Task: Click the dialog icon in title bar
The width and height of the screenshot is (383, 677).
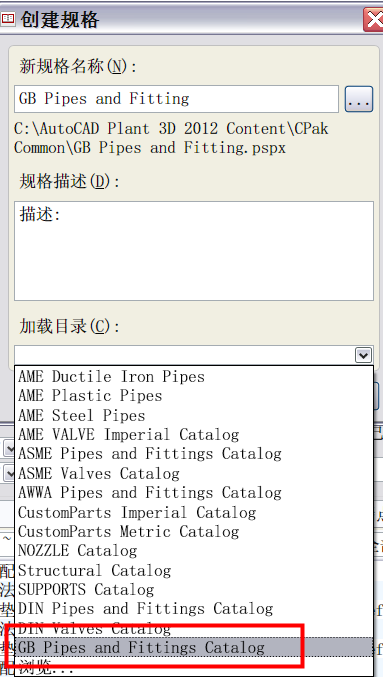Action: 8,19
